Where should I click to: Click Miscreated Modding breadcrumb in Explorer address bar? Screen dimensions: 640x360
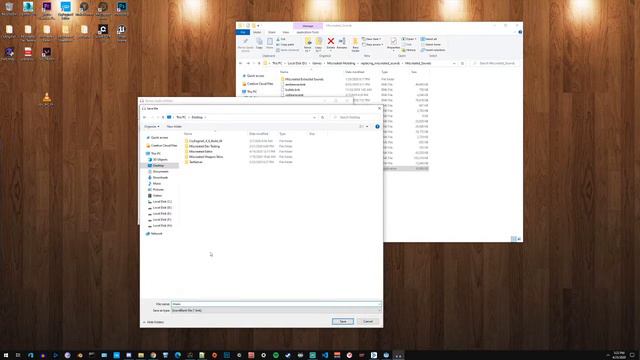tap(341, 63)
